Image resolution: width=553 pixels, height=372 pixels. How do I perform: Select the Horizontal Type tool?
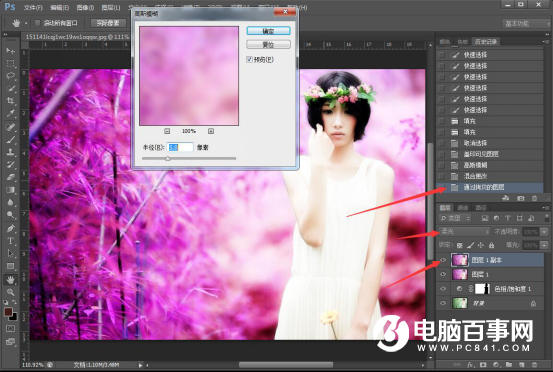[x=10, y=241]
